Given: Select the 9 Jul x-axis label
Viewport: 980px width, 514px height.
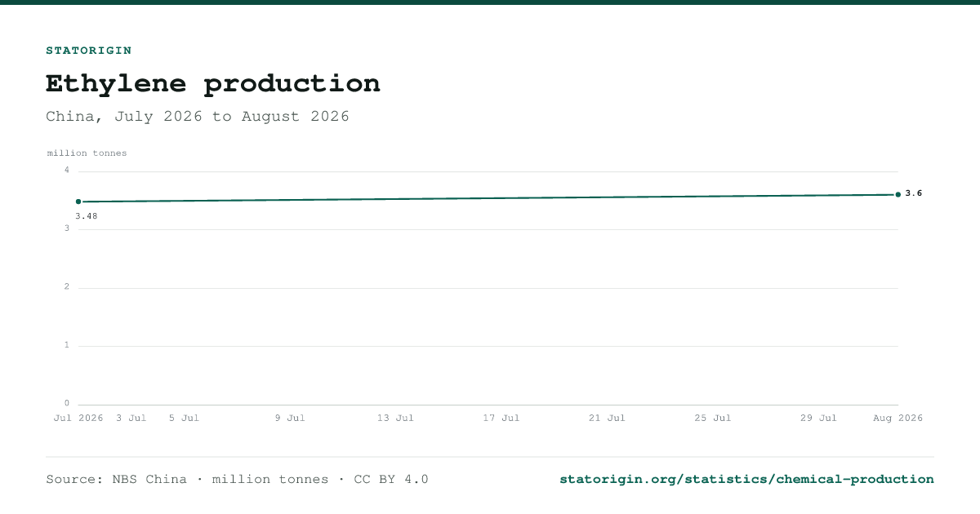Looking at the screenshot, I should pyautogui.click(x=290, y=418).
